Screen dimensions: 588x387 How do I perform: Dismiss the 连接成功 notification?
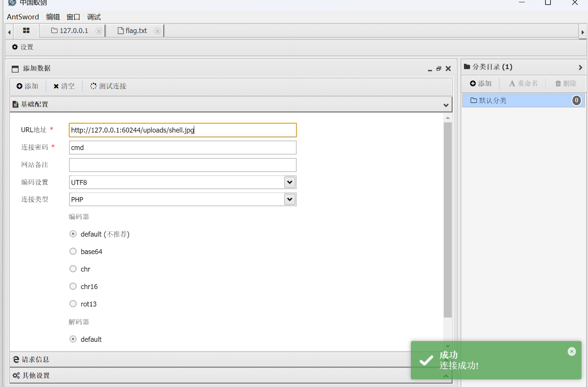(572, 352)
